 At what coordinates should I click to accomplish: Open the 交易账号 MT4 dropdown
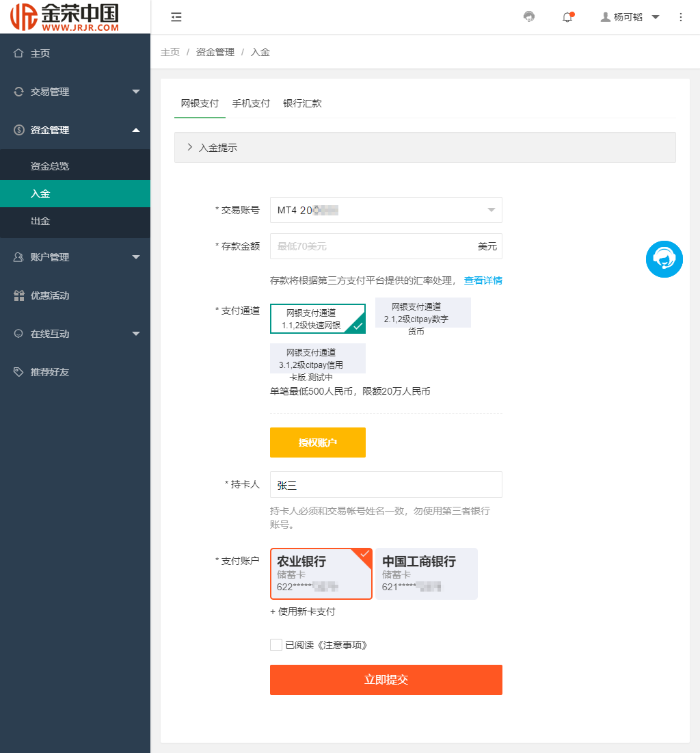(x=386, y=210)
